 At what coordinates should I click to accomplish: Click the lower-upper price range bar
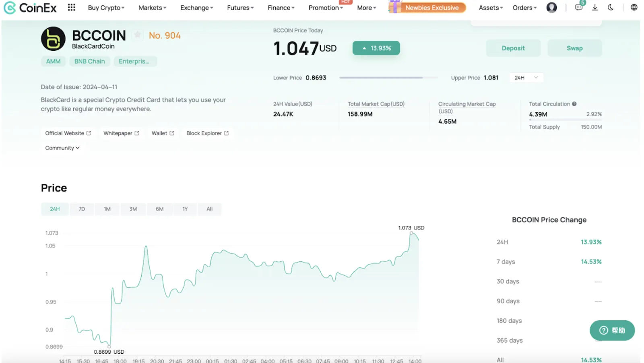[x=388, y=78]
